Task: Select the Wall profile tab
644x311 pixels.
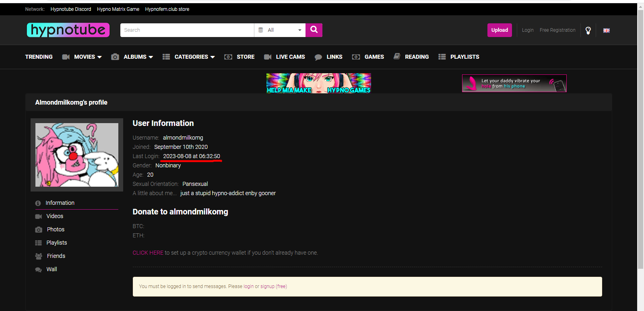Action: [x=52, y=269]
